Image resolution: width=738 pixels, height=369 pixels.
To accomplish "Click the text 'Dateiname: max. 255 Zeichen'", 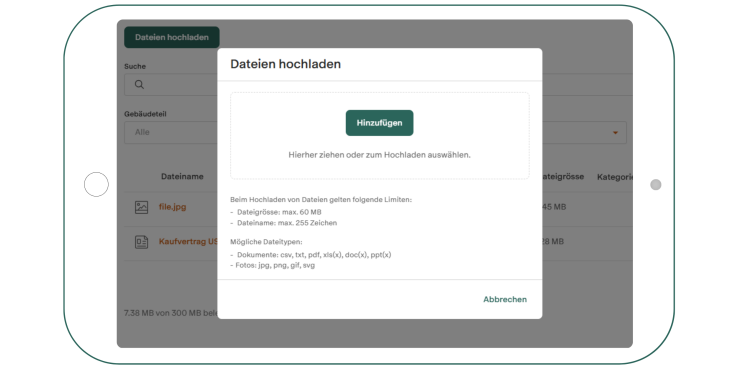I will coord(287,223).
